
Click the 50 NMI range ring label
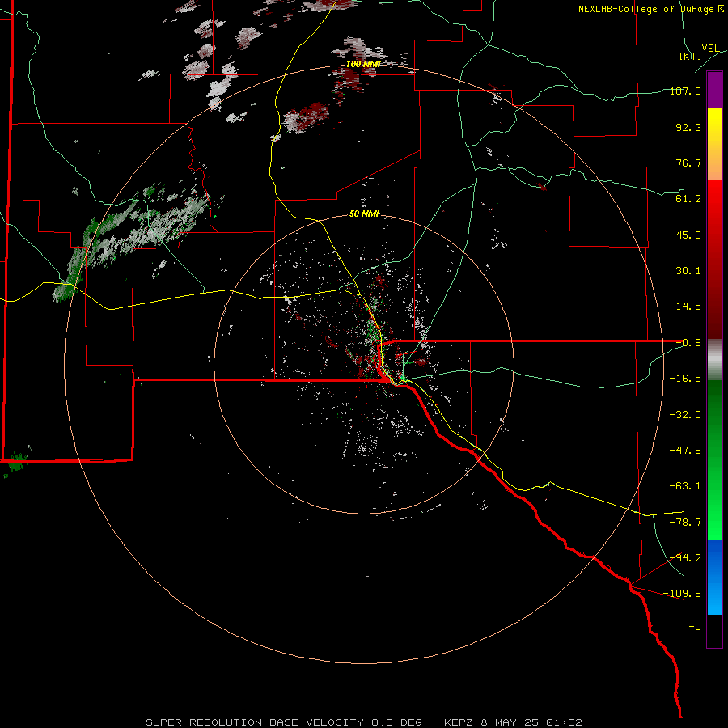pos(365,214)
